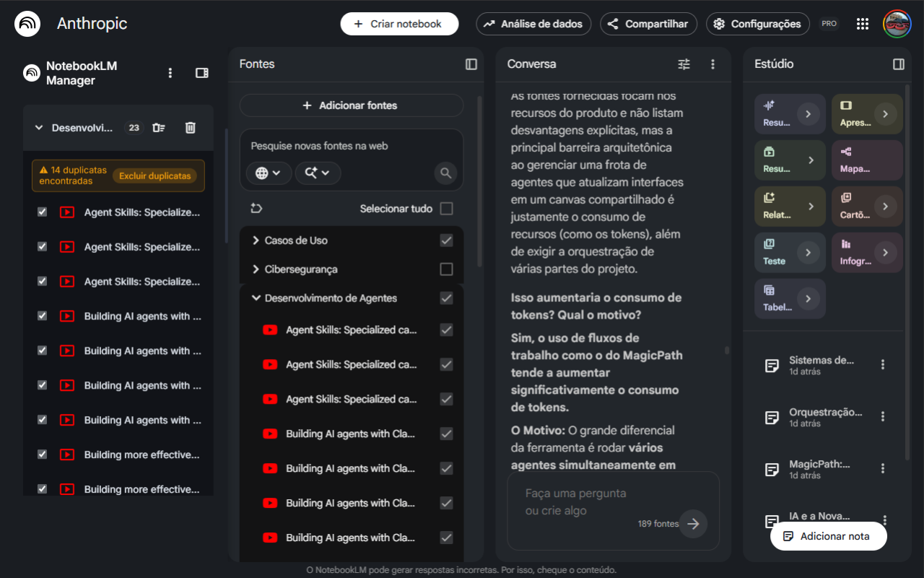Click the search magnifier in web source search
Image resolution: width=924 pixels, height=578 pixels.
pyautogui.click(x=446, y=173)
